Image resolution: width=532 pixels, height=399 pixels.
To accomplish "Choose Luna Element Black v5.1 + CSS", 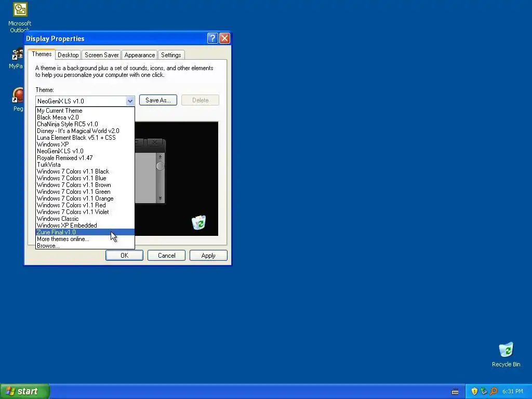I will pyautogui.click(x=85, y=138).
